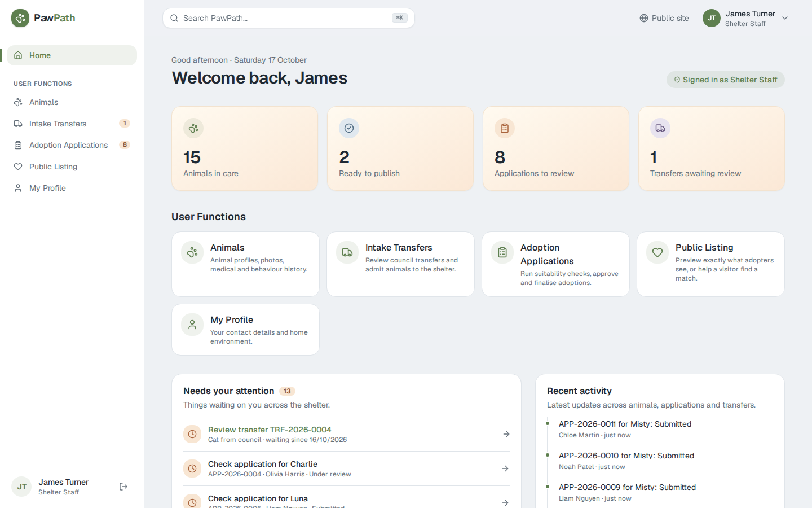
Task: Click the 8 badge next to Adoption Applications
Action: click(125, 145)
